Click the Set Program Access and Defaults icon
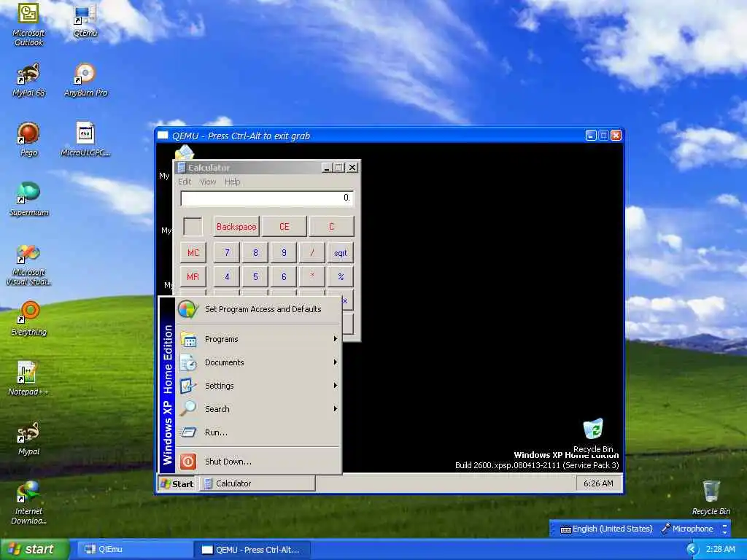747x560 pixels. click(188, 309)
